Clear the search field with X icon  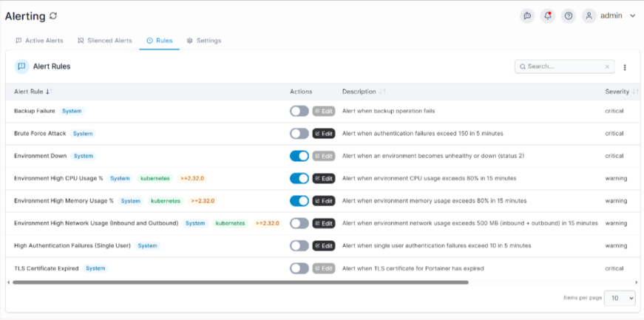pyautogui.click(x=608, y=67)
